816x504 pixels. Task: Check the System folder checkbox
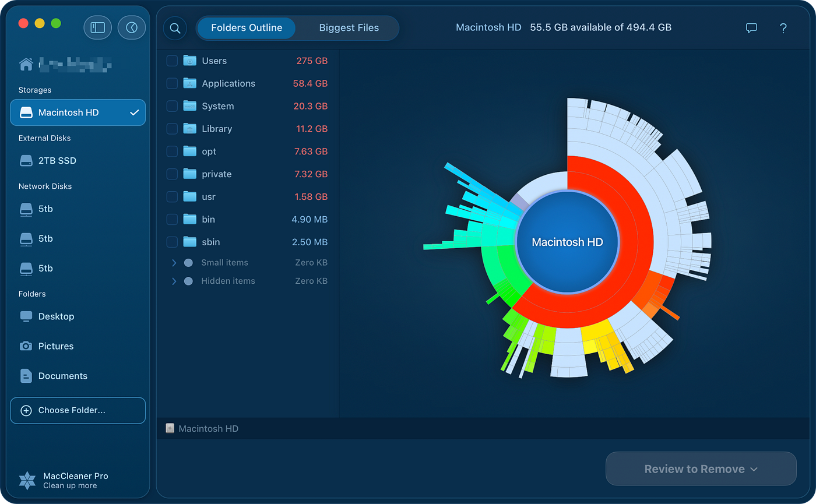coord(172,106)
